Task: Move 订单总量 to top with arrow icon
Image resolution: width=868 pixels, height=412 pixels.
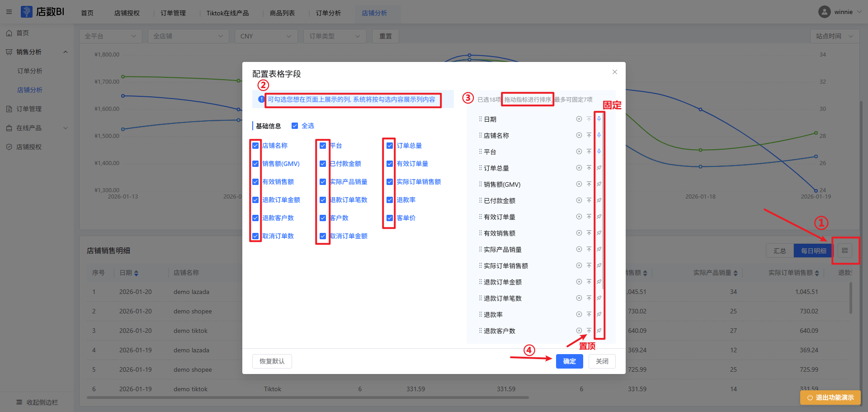Action: pyautogui.click(x=589, y=168)
